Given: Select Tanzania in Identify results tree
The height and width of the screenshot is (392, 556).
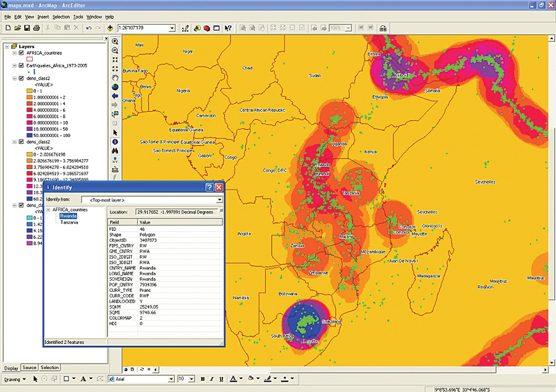Looking at the screenshot, I should tap(69, 222).
